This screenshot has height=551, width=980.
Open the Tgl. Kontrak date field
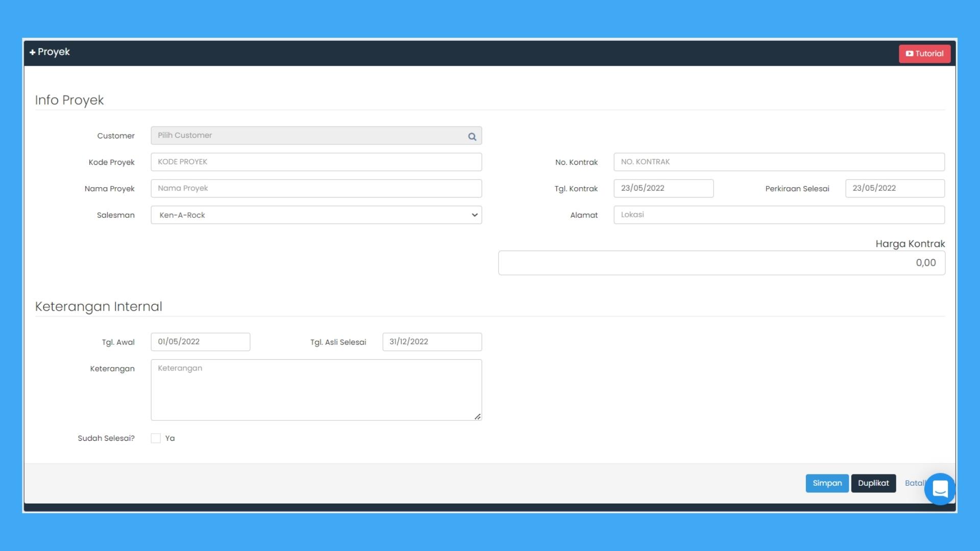664,189
